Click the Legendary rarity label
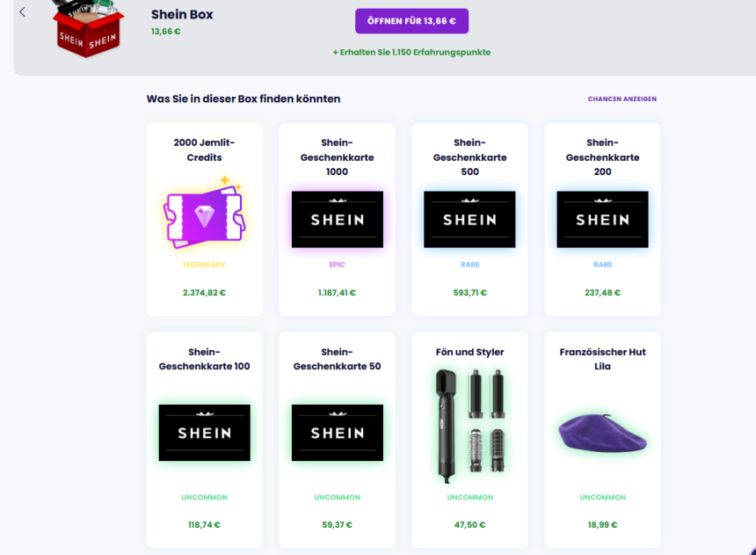 [204, 264]
